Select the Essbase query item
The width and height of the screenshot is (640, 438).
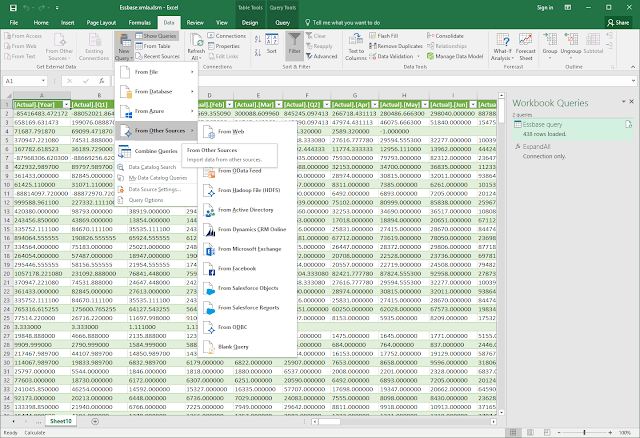pyautogui.click(x=573, y=129)
